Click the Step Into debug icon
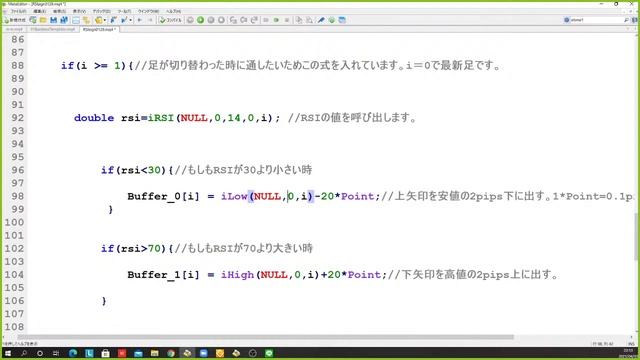Viewport: 640px width, 360px height. [x=233, y=20]
